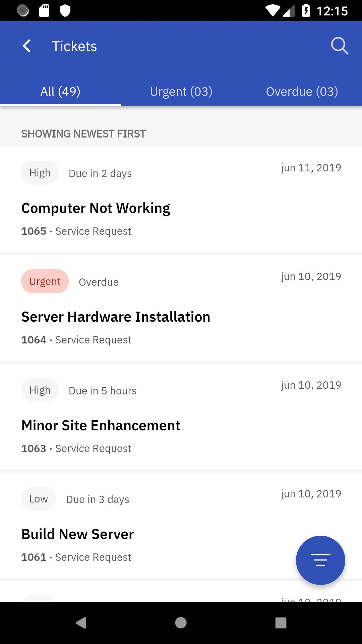362x644 pixels.
Task: Tap the shield icon in status bar
Action: 65,11
